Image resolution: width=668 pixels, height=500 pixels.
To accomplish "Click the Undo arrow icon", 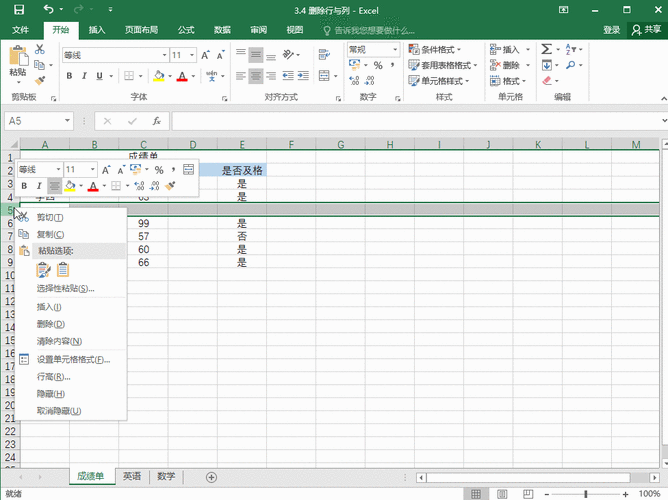I will (48, 9).
